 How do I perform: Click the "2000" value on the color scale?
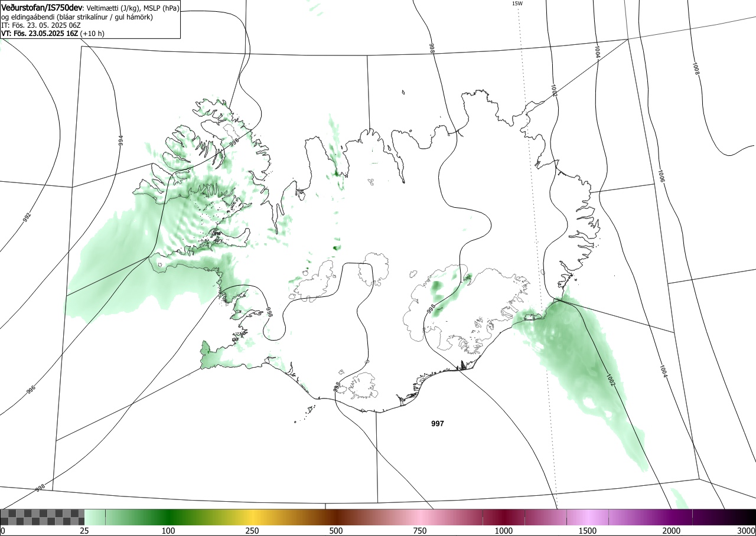(672, 531)
